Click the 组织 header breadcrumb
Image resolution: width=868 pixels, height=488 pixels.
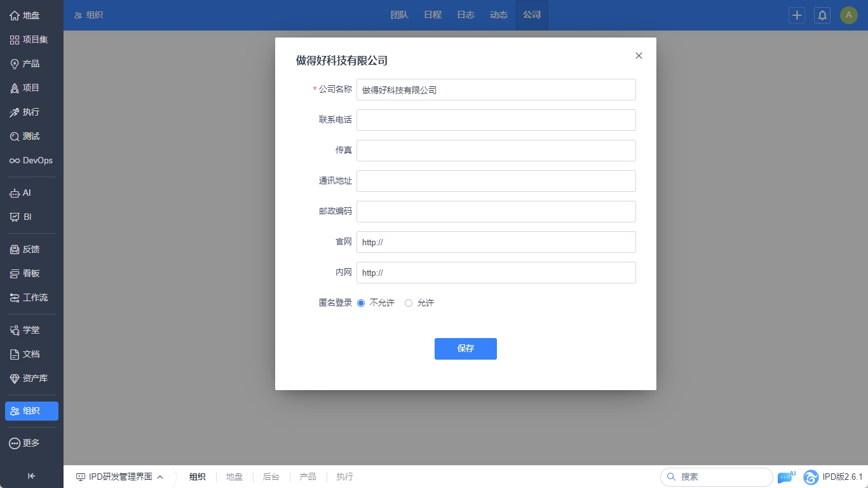[x=89, y=15]
